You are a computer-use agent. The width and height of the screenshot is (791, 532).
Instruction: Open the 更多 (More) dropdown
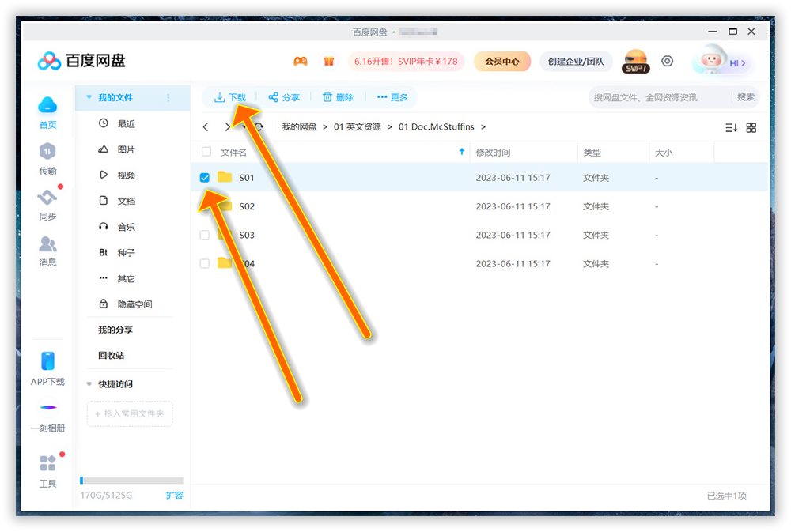tap(394, 97)
